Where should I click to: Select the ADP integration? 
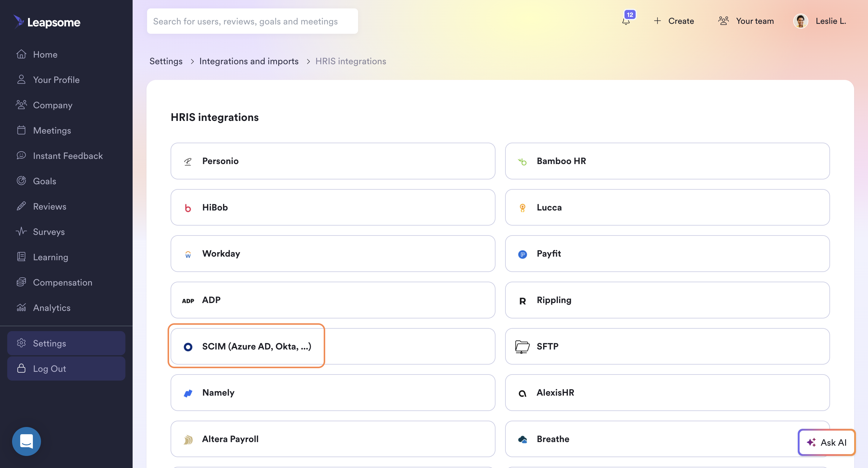(332, 300)
